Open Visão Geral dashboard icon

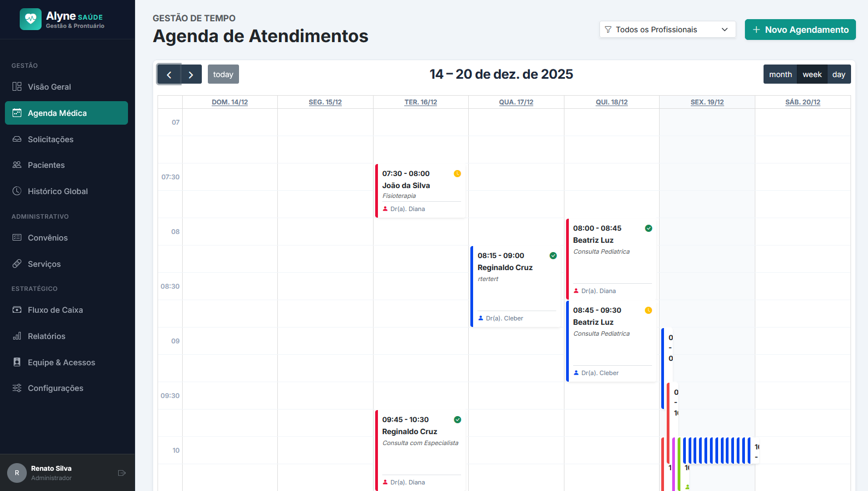tap(17, 86)
